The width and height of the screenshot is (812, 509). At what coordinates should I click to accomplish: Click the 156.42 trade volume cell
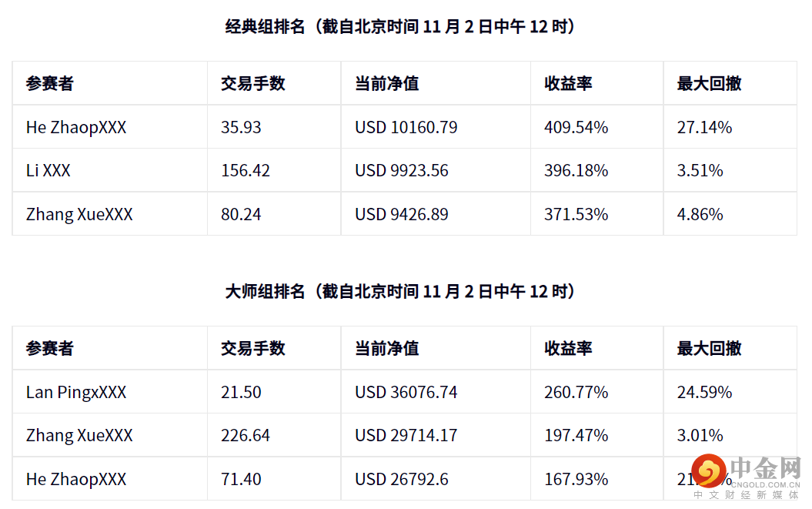(x=246, y=171)
